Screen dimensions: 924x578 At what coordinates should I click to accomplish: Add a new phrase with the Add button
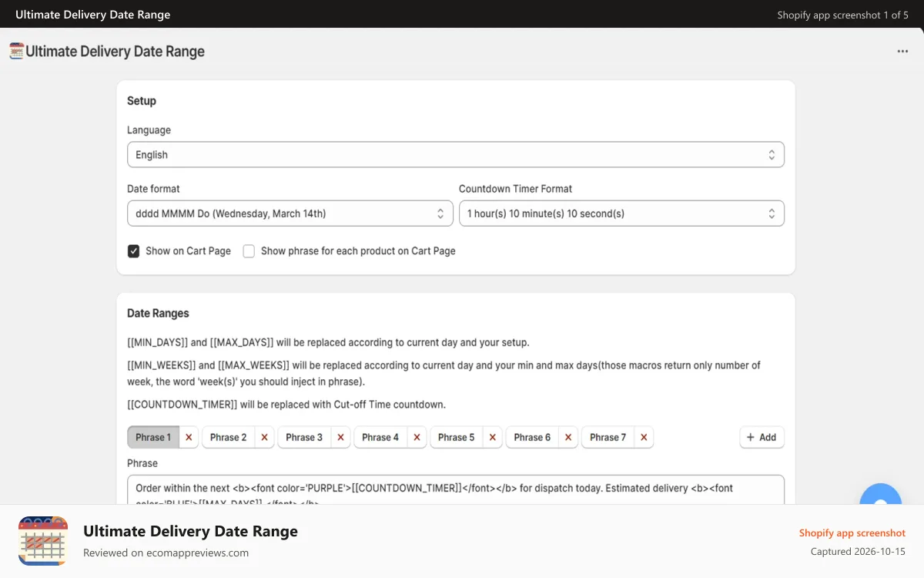pyautogui.click(x=762, y=437)
